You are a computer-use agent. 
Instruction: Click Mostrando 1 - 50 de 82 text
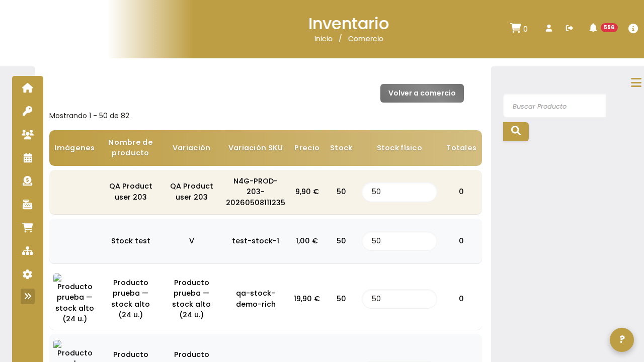[89, 116]
